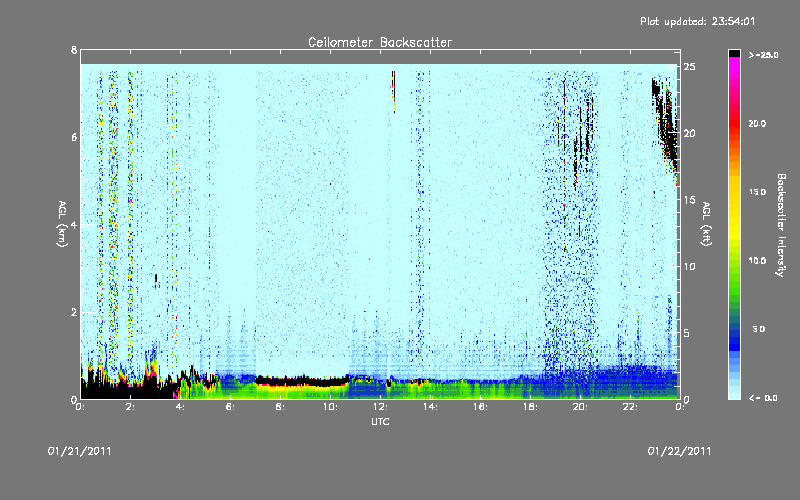Pick the black segment atop the colorbar
This screenshot has width=800, height=500.
734,53
